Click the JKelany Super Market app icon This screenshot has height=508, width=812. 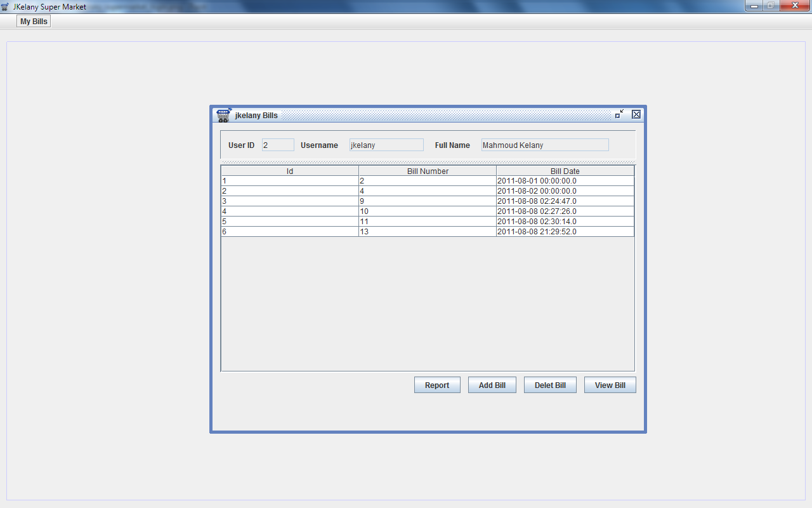point(5,6)
